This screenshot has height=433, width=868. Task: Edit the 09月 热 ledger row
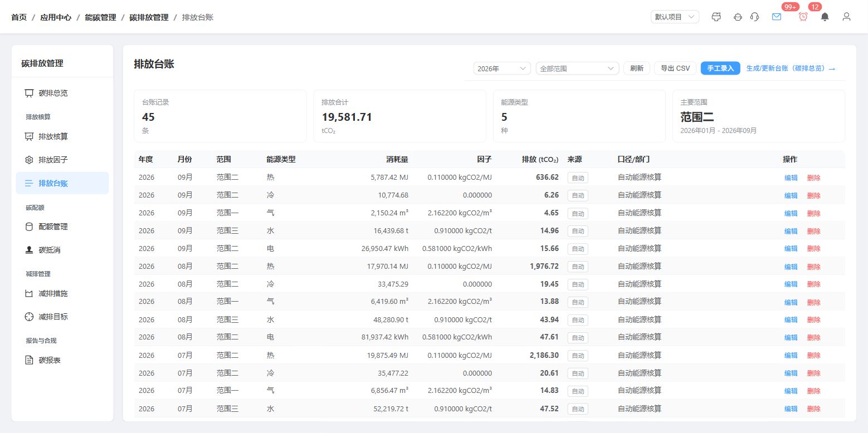791,178
